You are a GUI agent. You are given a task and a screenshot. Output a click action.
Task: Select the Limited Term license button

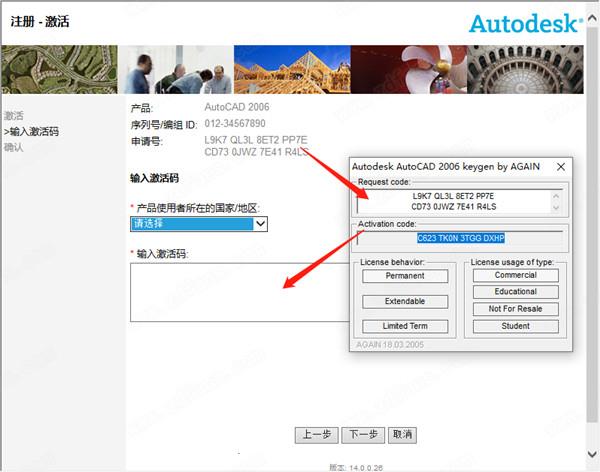tap(405, 326)
